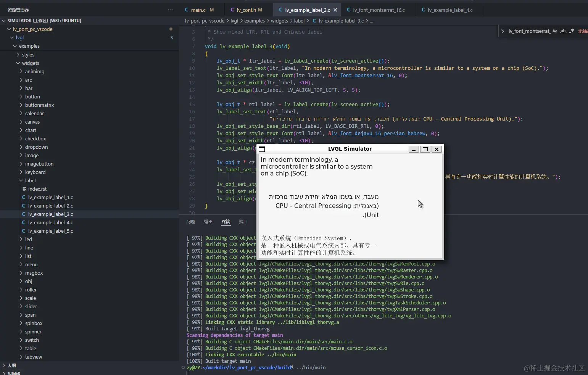Image resolution: width=588 pixels, height=375 pixels.
Task: Click the LVGL Simulator window menu icon
Action: [262, 149]
